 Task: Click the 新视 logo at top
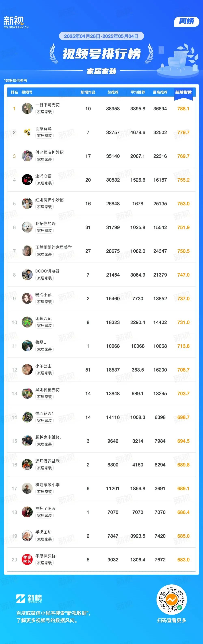pyautogui.click(x=16, y=23)
